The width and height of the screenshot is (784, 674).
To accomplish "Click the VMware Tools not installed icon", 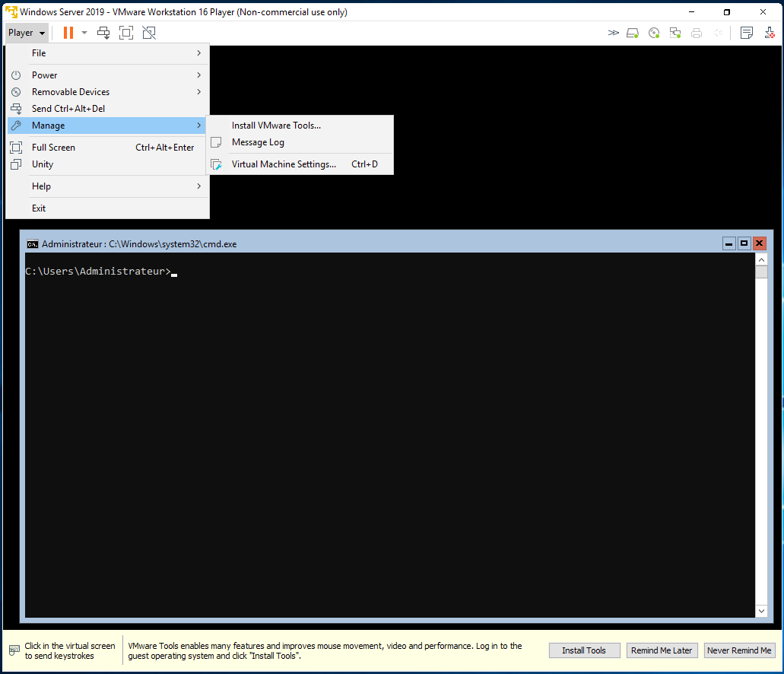I will [x=770, y=33].
